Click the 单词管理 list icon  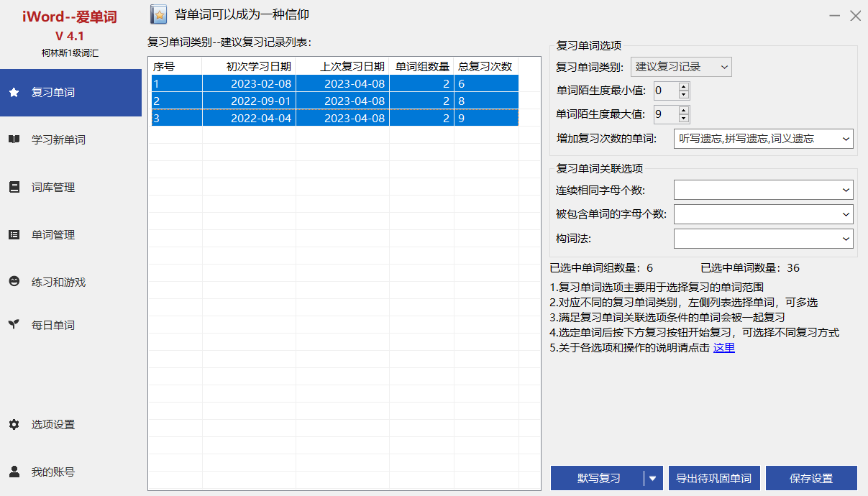[x=14, y=235]
